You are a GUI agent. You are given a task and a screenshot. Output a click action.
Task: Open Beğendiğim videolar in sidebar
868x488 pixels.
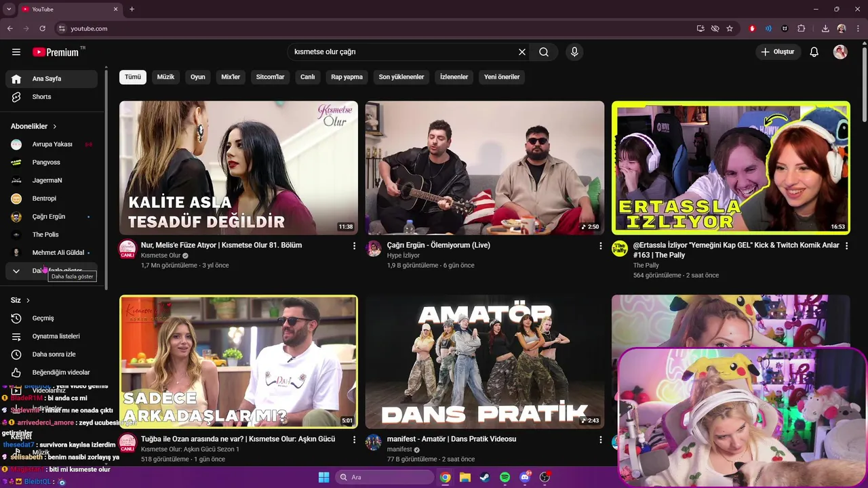tap(52, 373)
